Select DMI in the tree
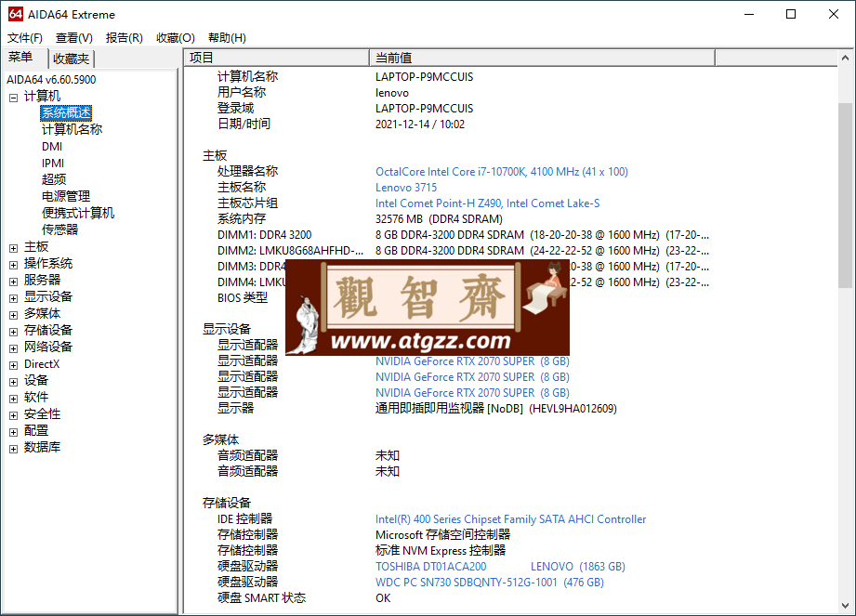This screenshot has width=856, height=616. (52, 146)
